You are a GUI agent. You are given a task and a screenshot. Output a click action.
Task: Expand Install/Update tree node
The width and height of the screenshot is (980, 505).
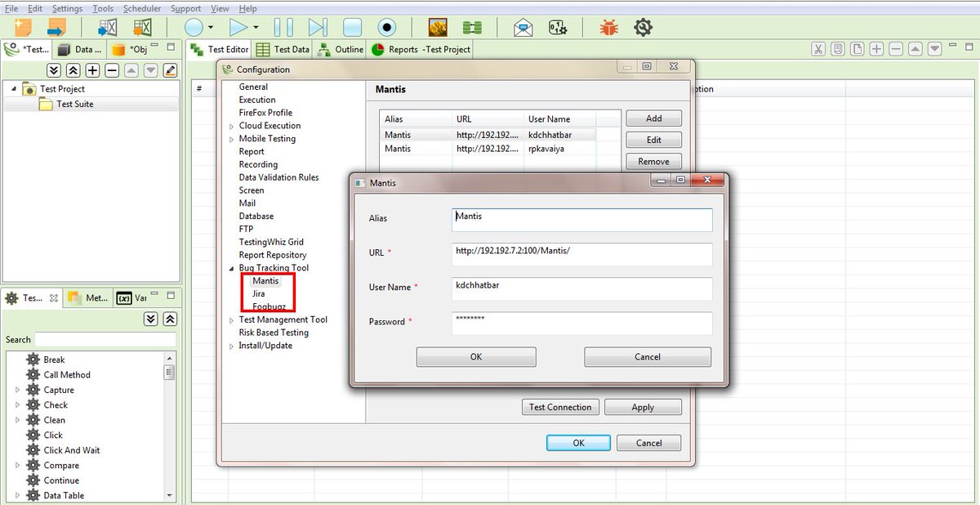(231, 346)
